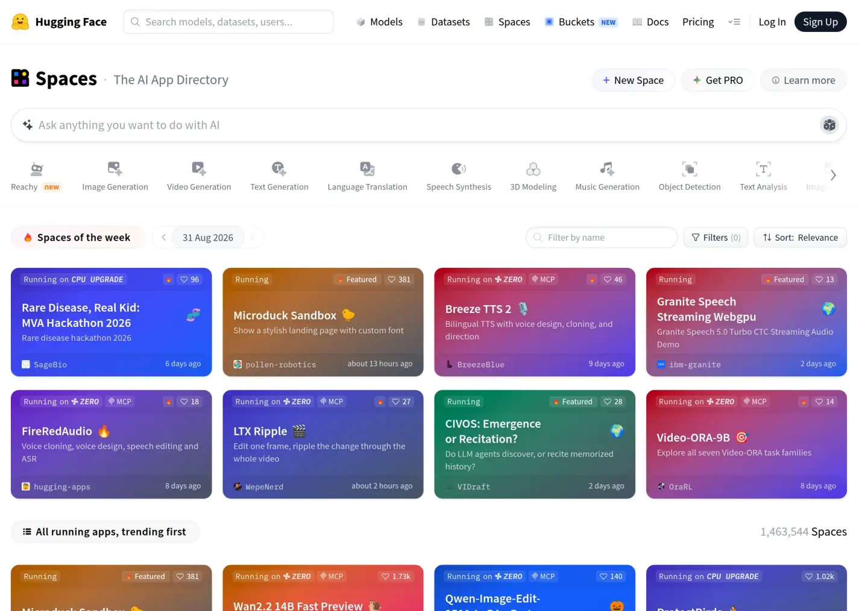The height and width of the screenshot is (611, 868).
Task: Focus the search models, datasets, users field
Action: [228, 22]
